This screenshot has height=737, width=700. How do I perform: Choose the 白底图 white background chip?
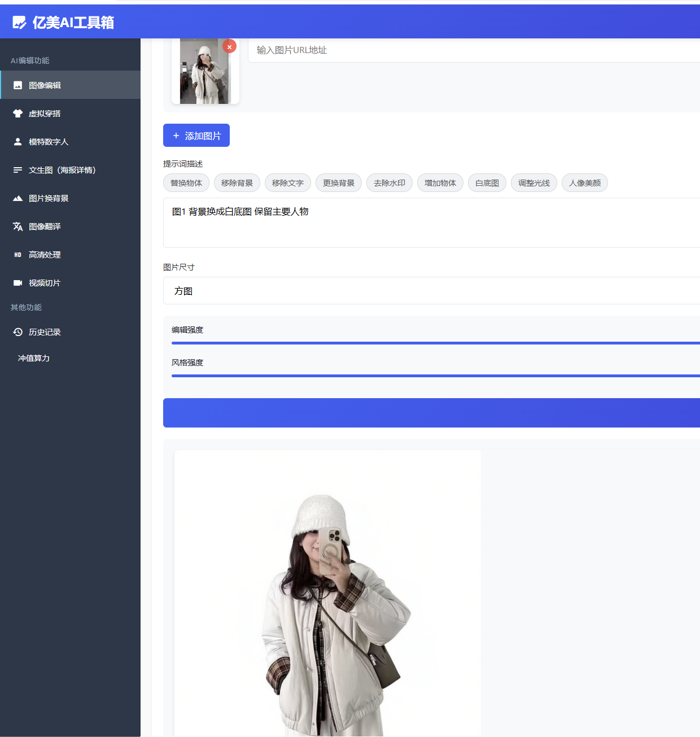click(x=487, y=183)
